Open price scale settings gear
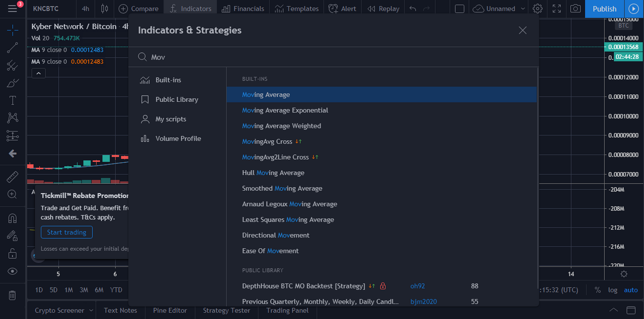 pyautogui.click(x=624, y=274)
